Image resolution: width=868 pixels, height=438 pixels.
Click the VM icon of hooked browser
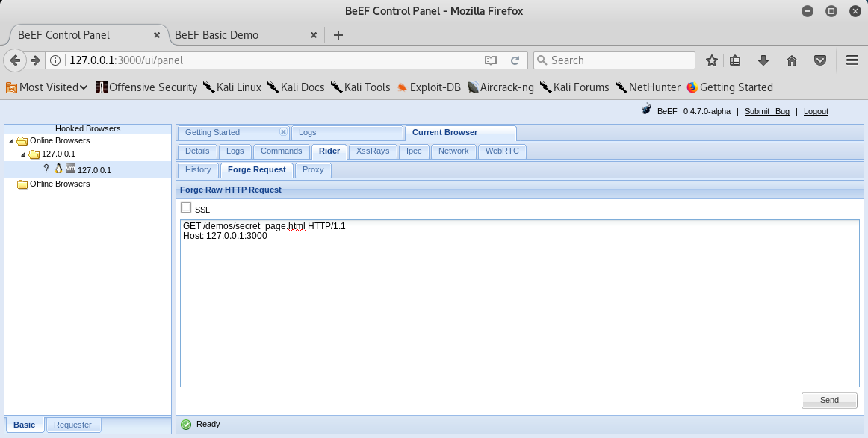[70, 168]
